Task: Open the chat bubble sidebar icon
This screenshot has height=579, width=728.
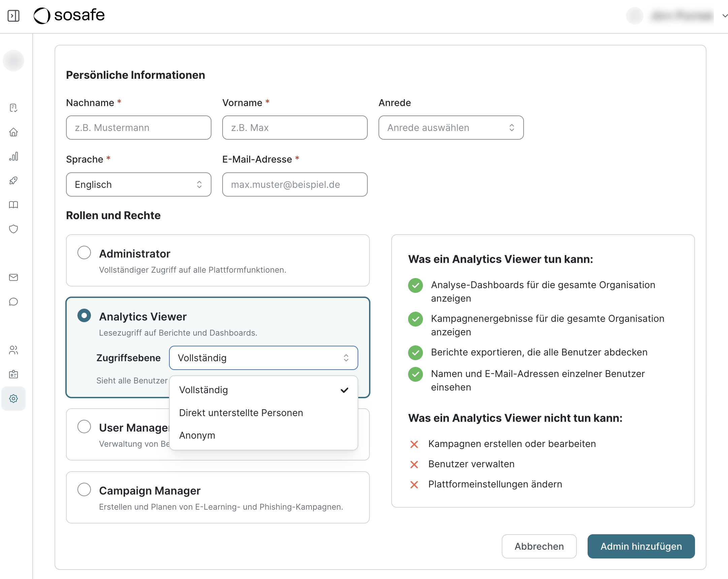Action: tap(13, 302)
